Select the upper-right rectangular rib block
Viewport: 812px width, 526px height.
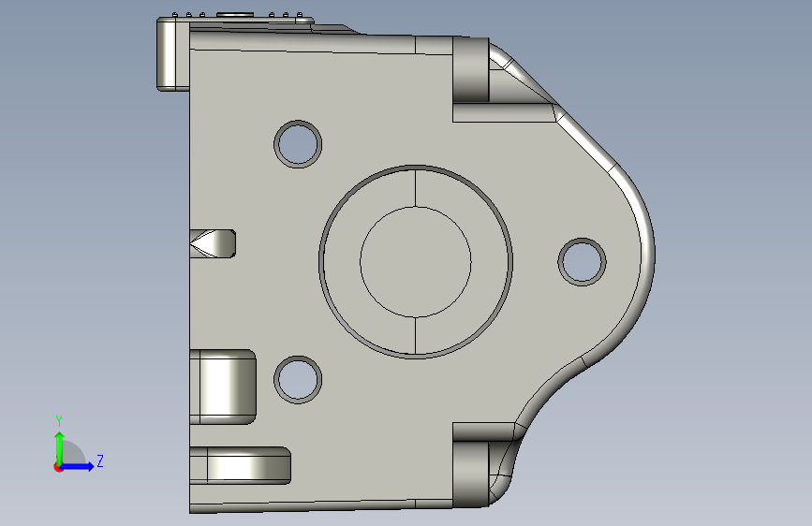tap(471, 70)
